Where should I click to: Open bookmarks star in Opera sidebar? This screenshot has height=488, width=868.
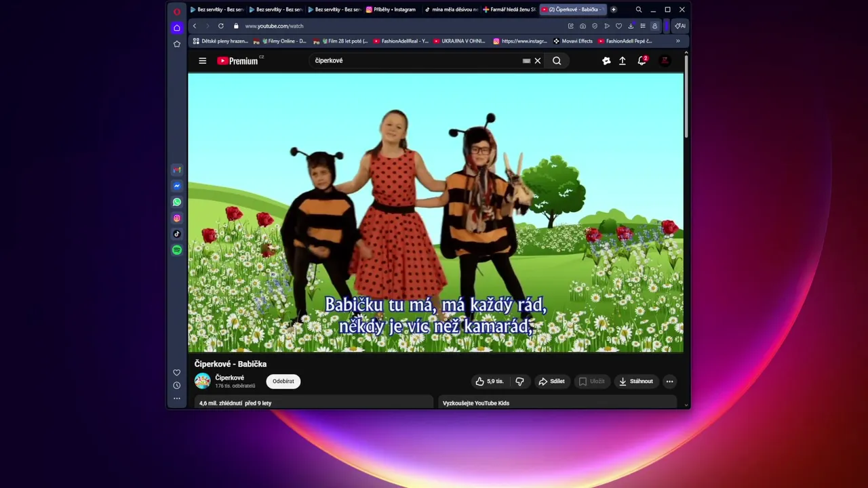pyautogui.click(x=177, y=44)
